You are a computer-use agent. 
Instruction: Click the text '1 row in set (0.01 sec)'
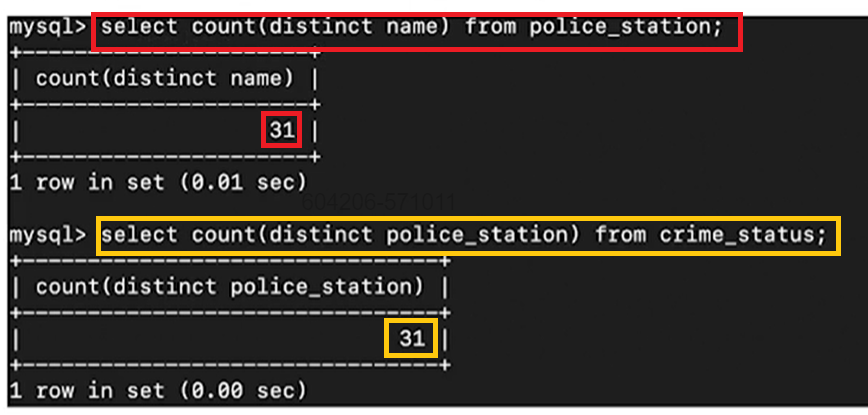158,182
